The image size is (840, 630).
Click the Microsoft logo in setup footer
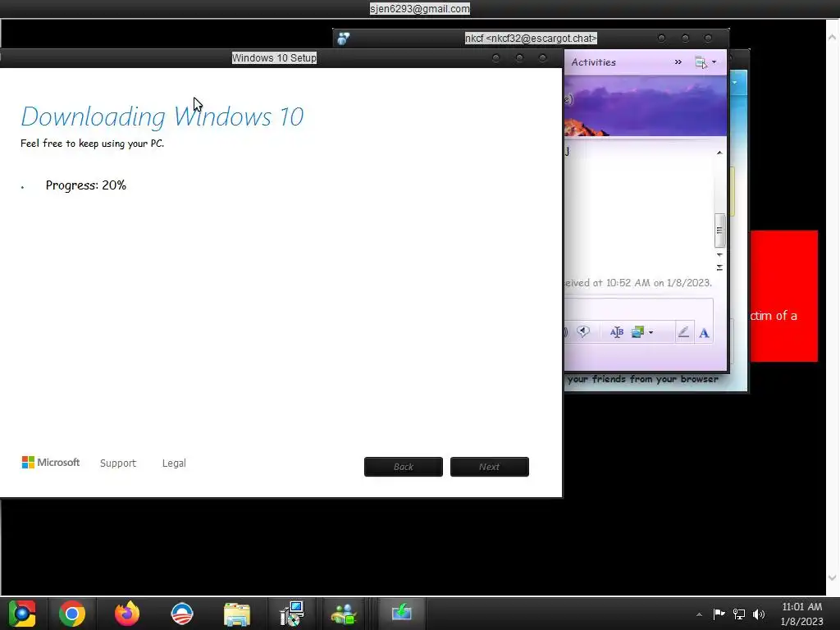tap(50, 463)
